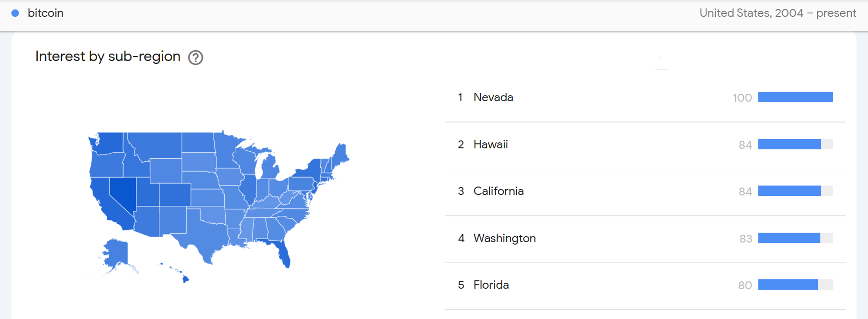Click the help icon beside Interest by sub-region
868x319 pixels.
(196, 58)
